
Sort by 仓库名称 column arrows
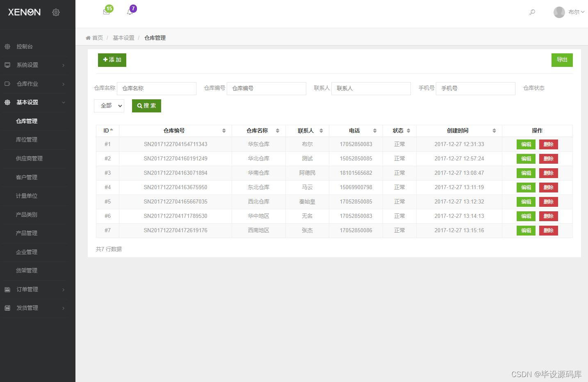[x=278, y=130]
